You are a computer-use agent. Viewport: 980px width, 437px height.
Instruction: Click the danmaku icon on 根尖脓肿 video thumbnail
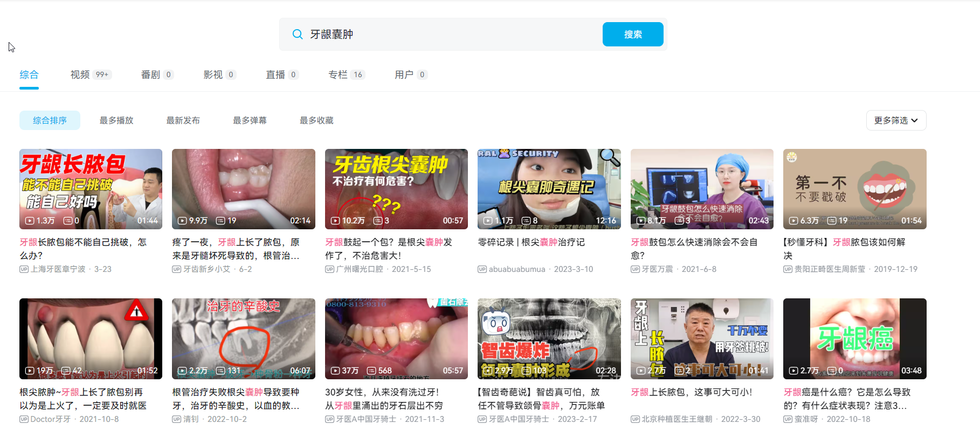[x=66, y=371]
